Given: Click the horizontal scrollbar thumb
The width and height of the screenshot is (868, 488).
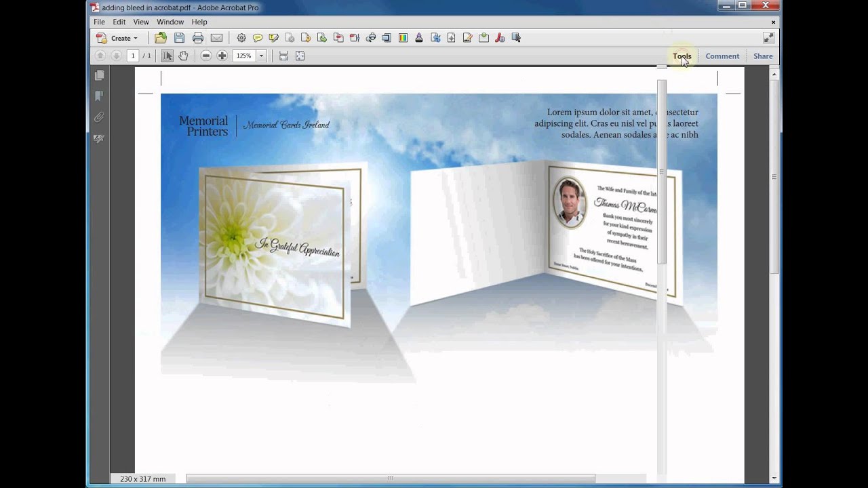Looking at the screenshot, I should 391,479.
